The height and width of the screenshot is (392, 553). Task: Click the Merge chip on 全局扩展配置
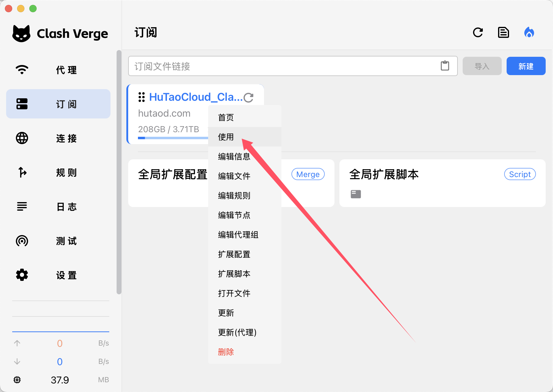[x=308, y=174]
